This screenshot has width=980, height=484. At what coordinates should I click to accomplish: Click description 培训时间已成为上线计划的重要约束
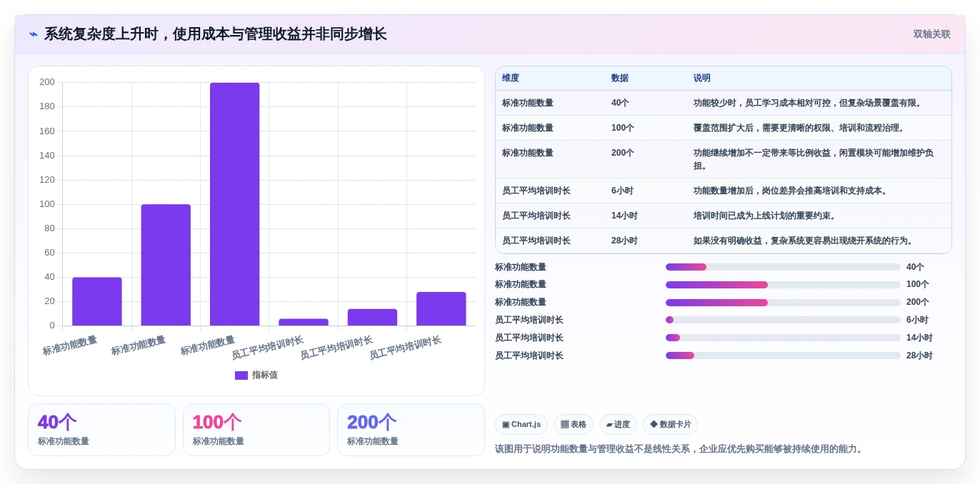[x=766, y=216]
